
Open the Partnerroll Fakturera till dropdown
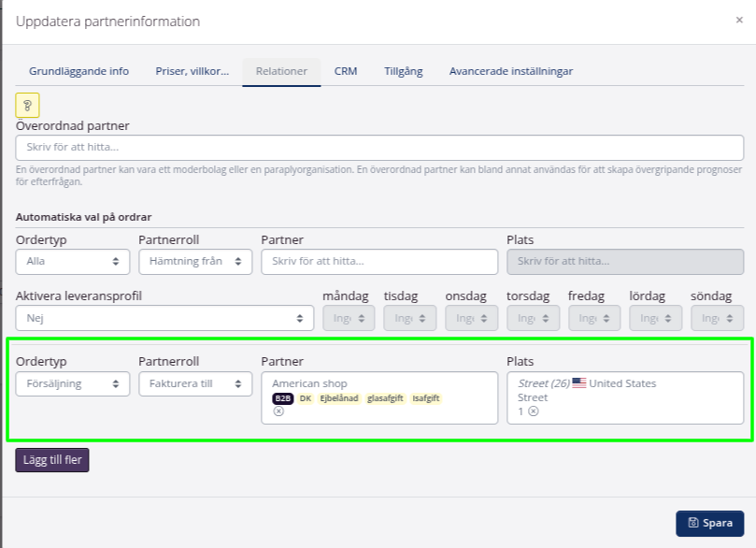(195, 383)
